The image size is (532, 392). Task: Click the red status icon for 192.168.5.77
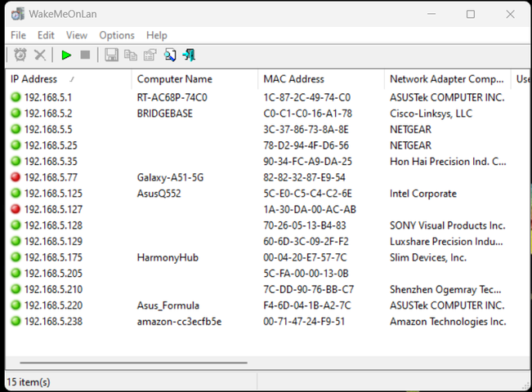(16, 176)
